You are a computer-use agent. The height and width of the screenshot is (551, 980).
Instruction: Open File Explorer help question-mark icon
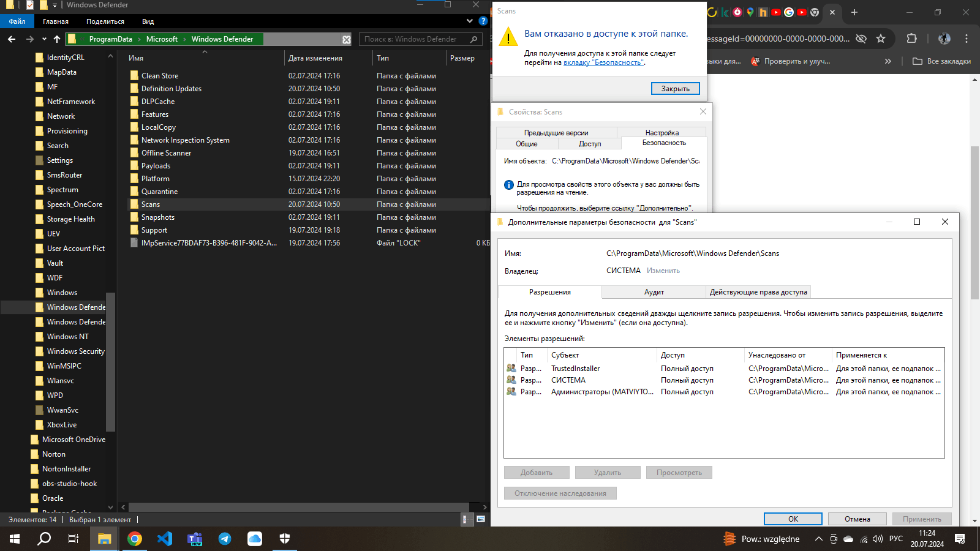pos(483,21)
